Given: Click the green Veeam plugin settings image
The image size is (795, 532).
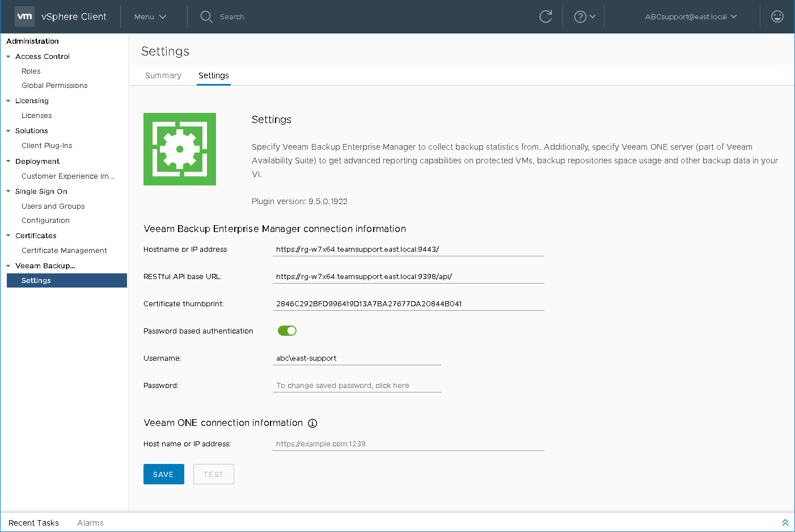Looking at the screenshot, I should (x=180, y=149).
